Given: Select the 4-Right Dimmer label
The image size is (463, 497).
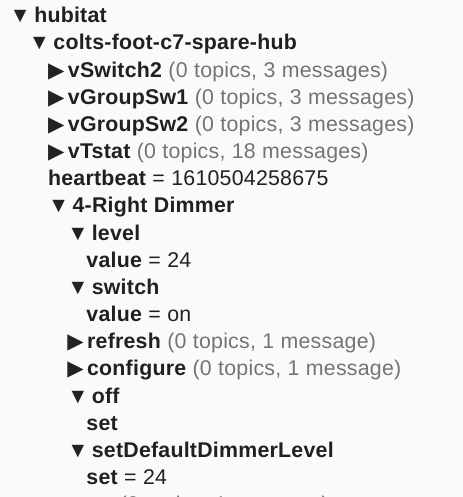Looking at the screenshot, I should 153,205.
